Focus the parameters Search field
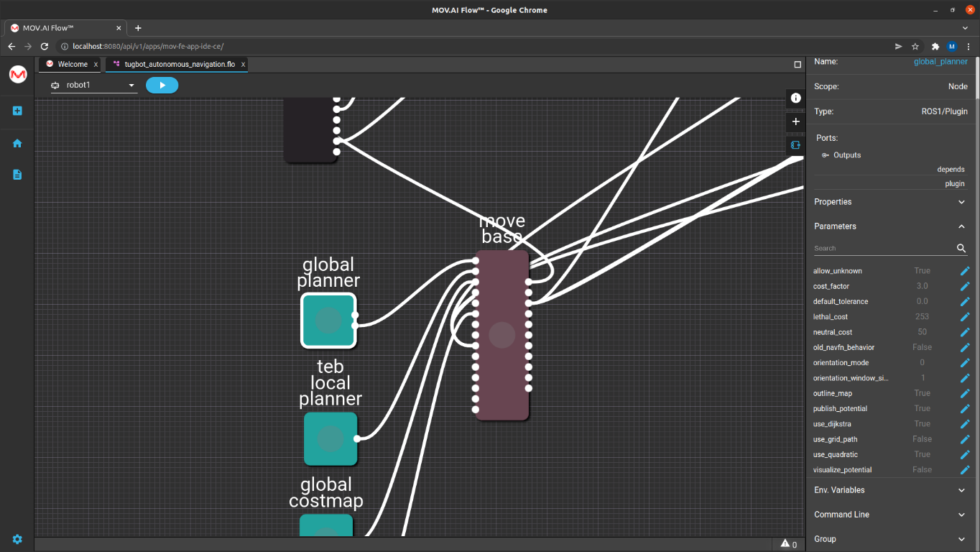Image resolution: width=980 pixels, height=552 pixels. (x=884, y=248)
